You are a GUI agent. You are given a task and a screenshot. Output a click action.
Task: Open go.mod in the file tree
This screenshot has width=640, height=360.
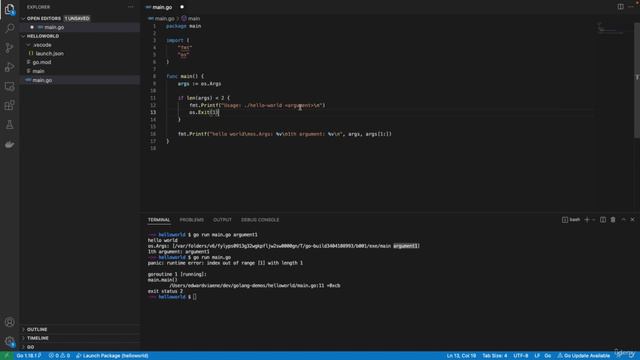click(42, 62)
